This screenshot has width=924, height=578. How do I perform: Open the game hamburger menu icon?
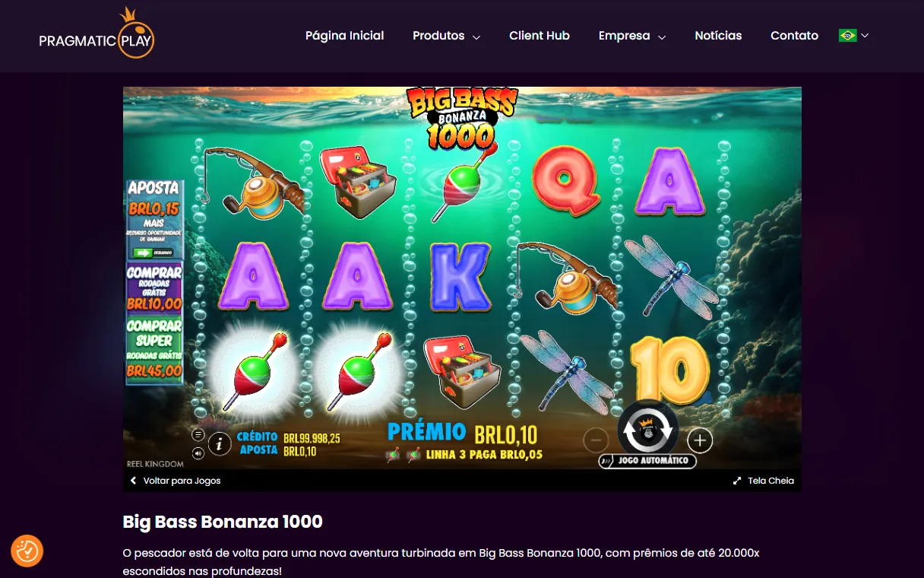coord(198,434)
